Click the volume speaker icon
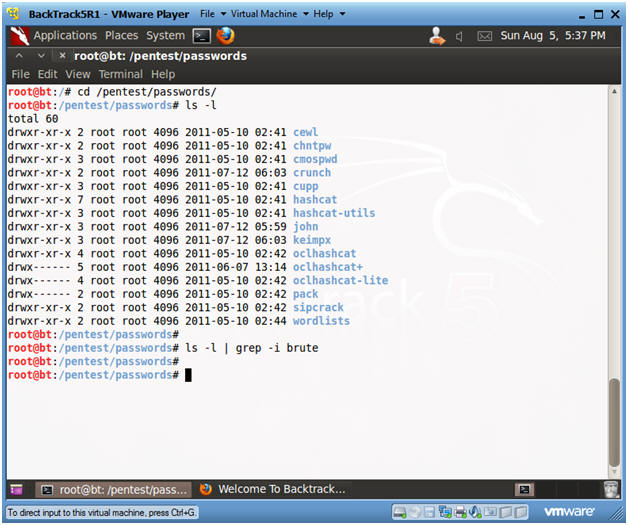 [x=459, y=36]
